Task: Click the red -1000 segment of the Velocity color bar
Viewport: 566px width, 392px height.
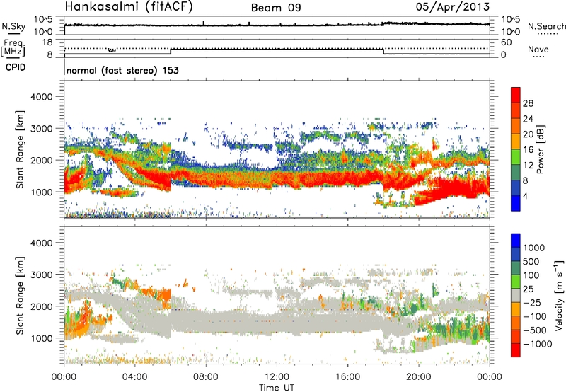Action: (516, 350)
